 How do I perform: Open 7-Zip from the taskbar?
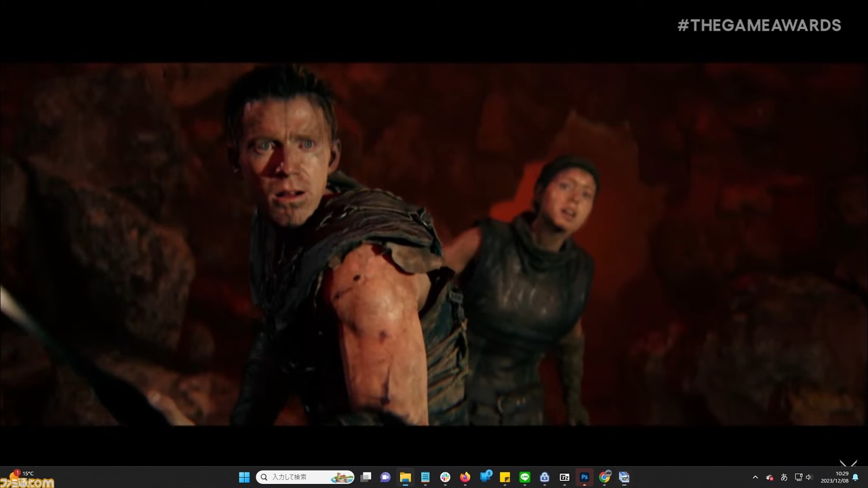tap(564, 477)
